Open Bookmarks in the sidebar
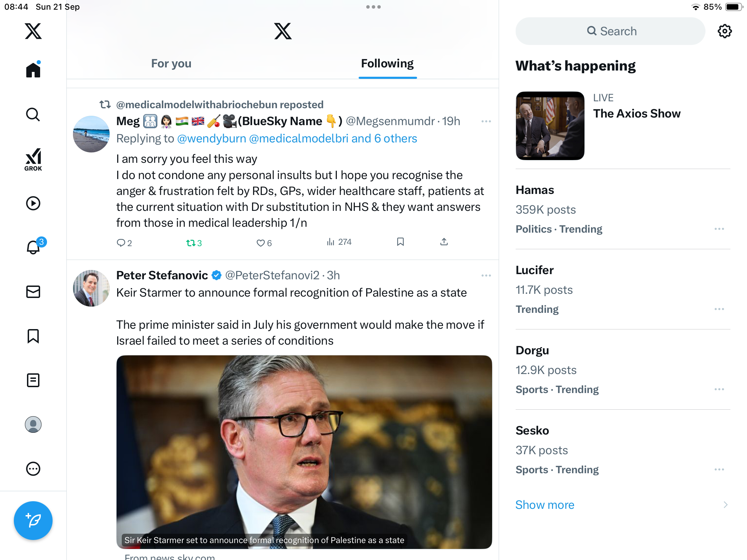 point(33,336)
